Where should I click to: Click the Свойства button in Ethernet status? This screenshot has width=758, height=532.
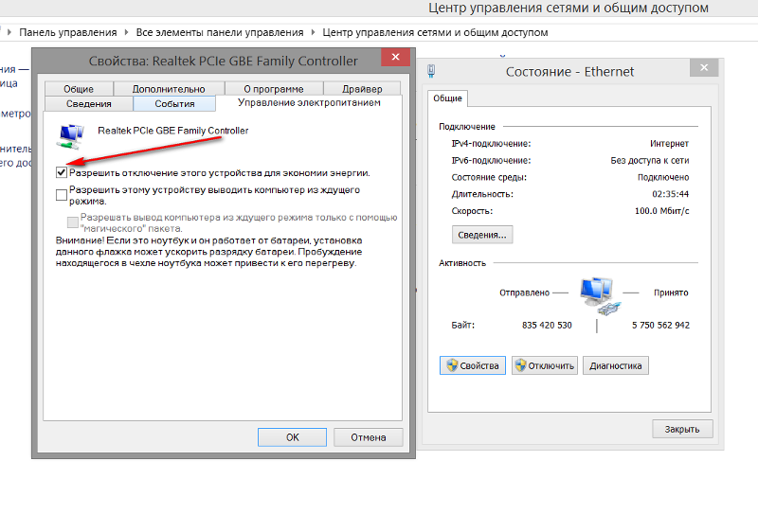coord(472,365)
